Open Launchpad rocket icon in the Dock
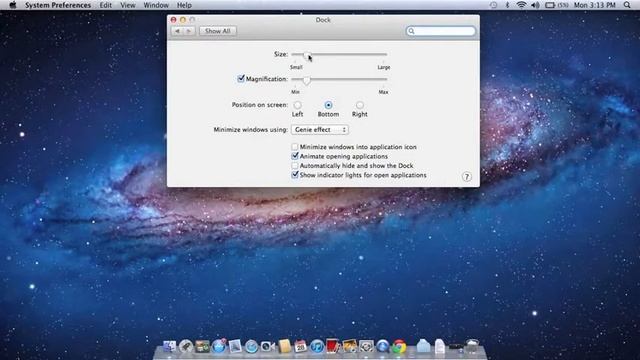This screenshot has height=360, width=640. coord(186,347)
